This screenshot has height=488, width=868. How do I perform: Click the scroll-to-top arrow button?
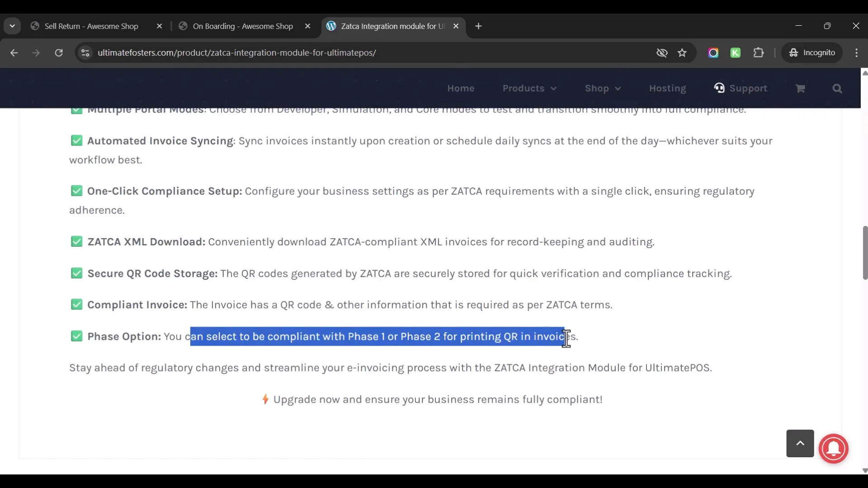tap(800, 443)
